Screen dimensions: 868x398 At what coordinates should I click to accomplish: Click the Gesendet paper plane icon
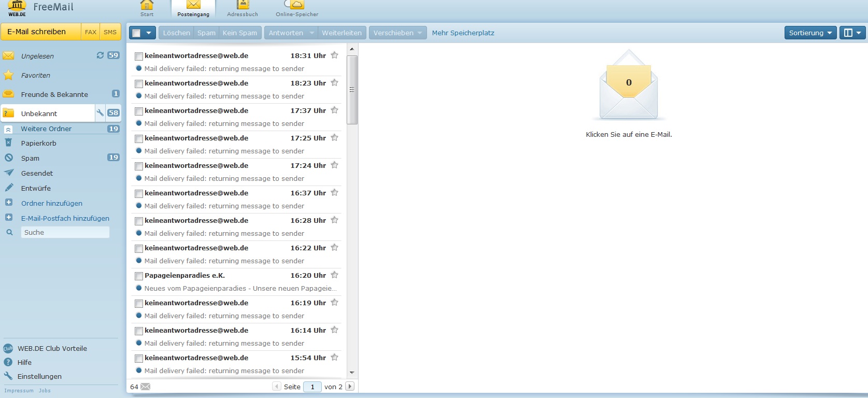[9, 173]
